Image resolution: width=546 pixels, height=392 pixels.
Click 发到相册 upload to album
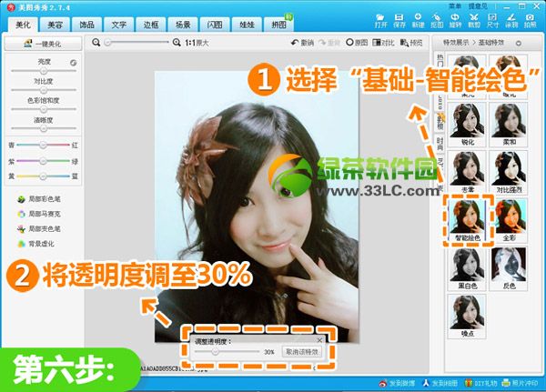click(440, 383)
